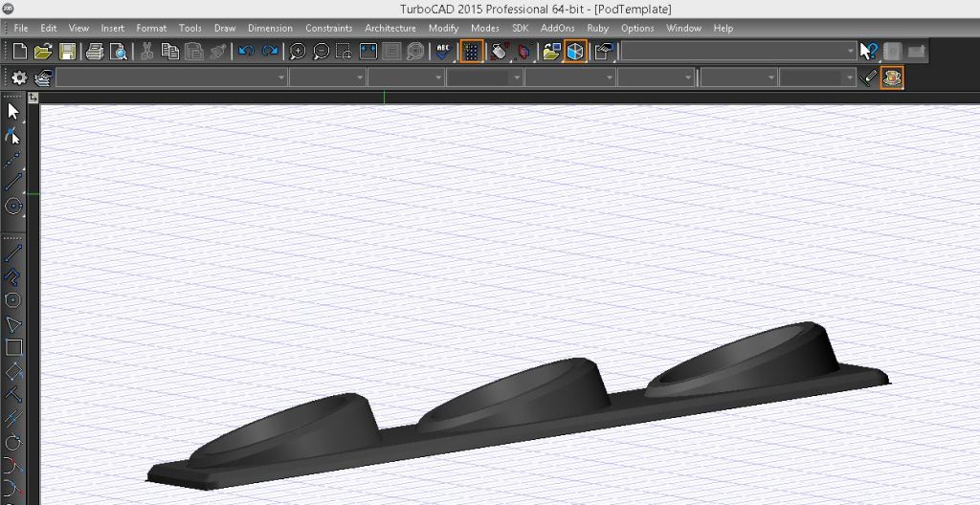Choose the Edit node selection tool

[x=13, y=136]
